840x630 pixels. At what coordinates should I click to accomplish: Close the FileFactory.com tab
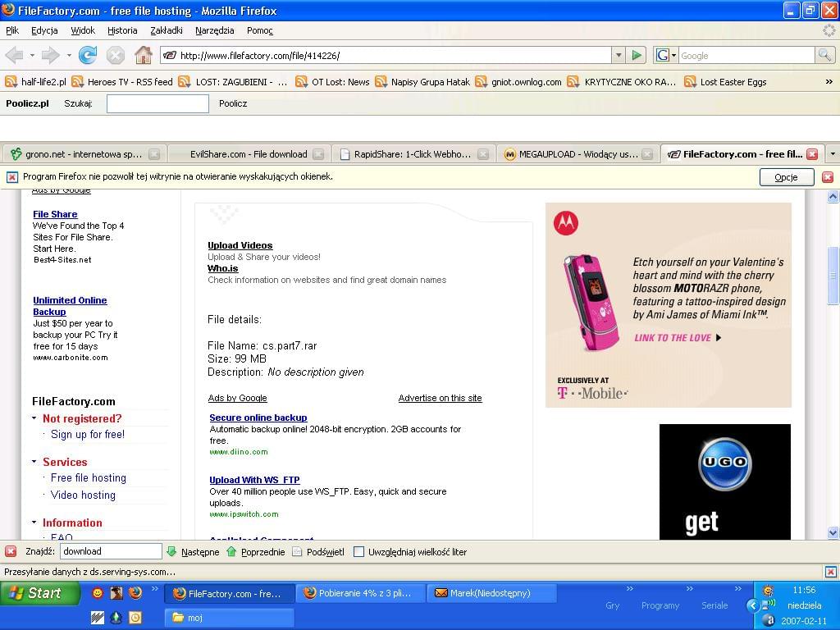click(812, 154)
